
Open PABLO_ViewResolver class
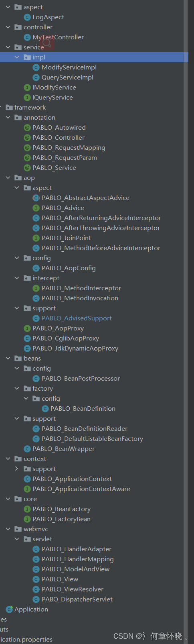pyautogui.click(x=73, y=589)
